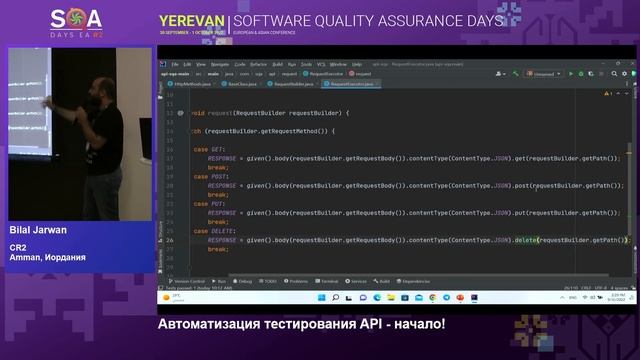Open the Build tool window
640x360 pixels.
[x=382, y=281]
